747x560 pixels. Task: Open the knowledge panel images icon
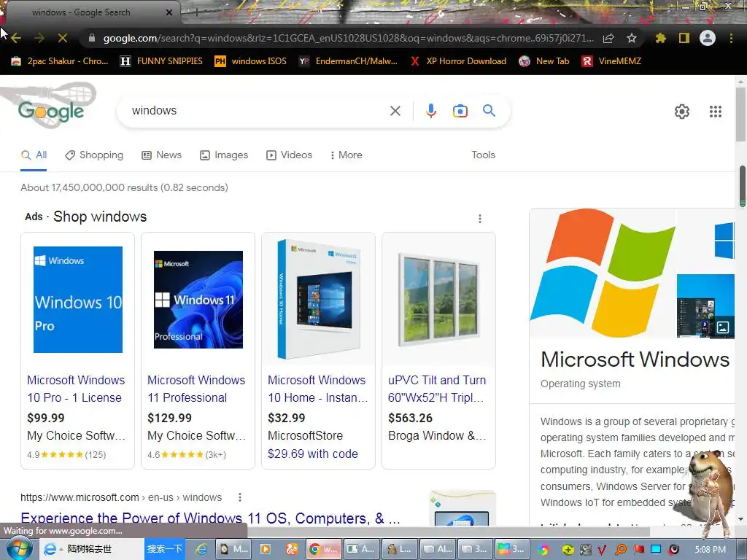click(x=723, y=327)
